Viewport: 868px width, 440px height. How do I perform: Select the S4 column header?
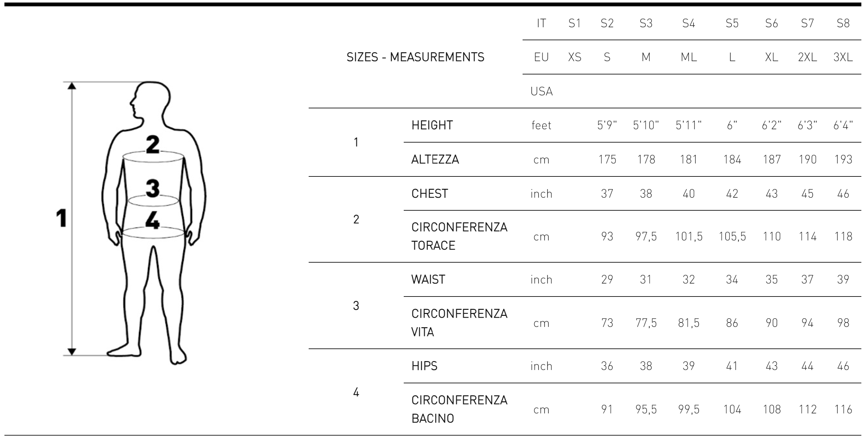[688, 23]
